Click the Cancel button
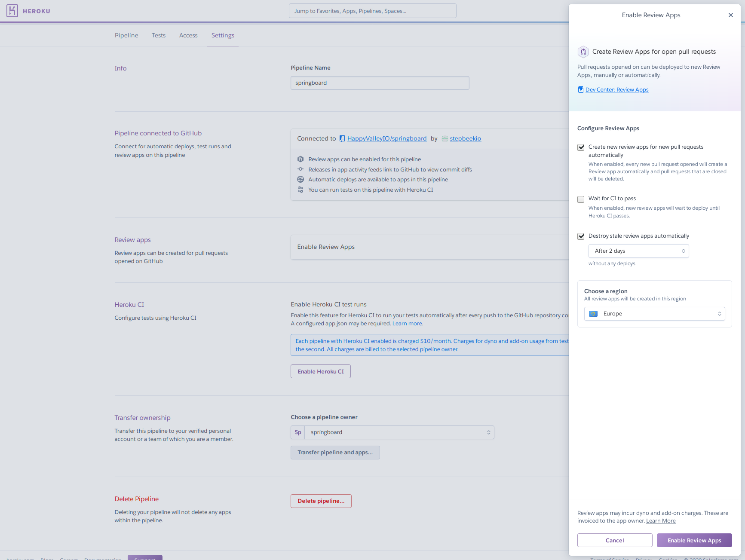The width and height of the screenshot is (745, 560). (615, 540)
